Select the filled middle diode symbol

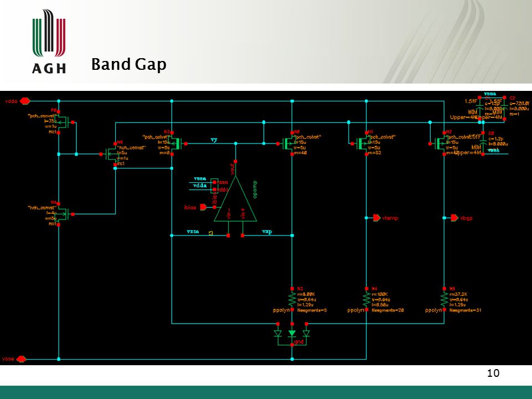(x=292, y=334)
